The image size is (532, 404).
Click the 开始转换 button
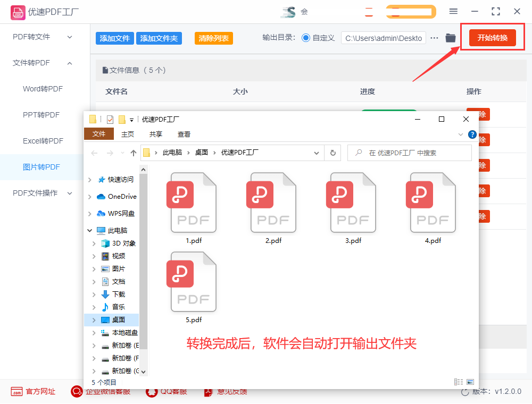492,38
